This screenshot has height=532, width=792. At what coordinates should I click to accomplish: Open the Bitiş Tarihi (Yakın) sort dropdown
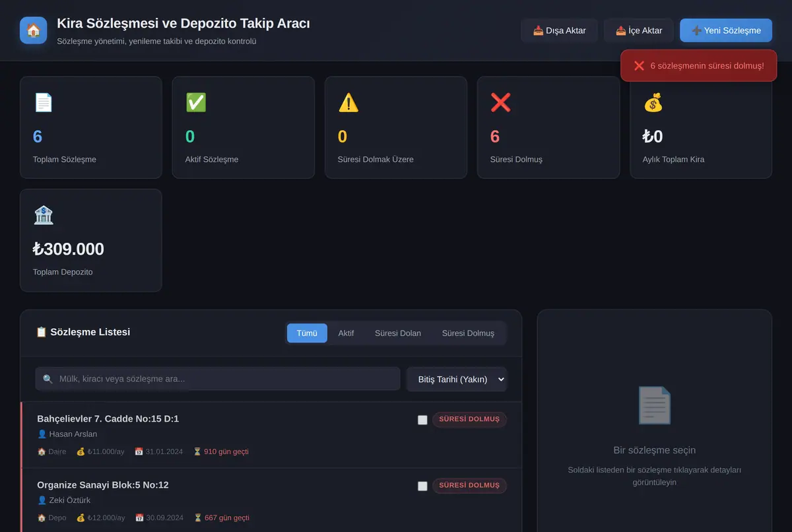click(457, 379)
